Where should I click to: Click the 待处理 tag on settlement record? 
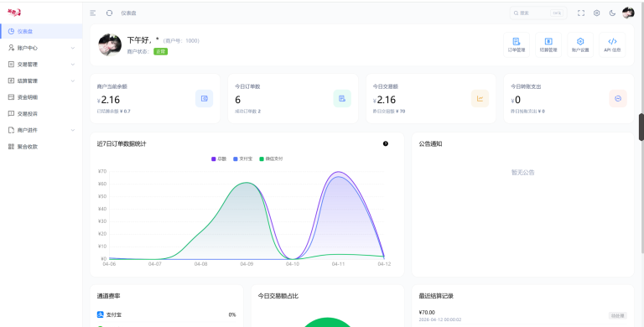point(618,316)
